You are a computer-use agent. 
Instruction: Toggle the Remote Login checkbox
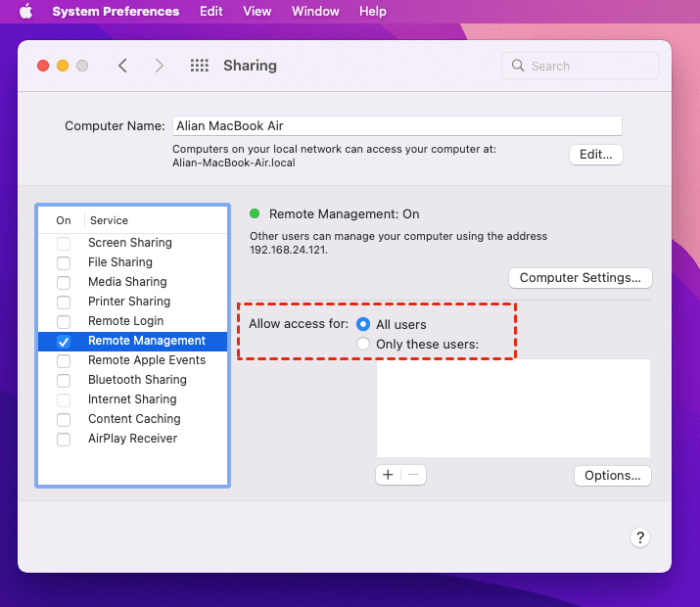click(x=64, y=321)
